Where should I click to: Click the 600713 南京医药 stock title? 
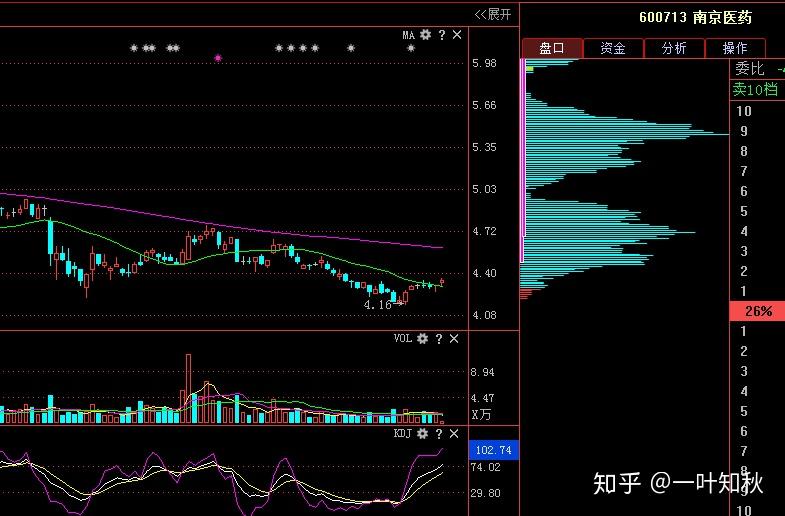click(x=695, y=18)
